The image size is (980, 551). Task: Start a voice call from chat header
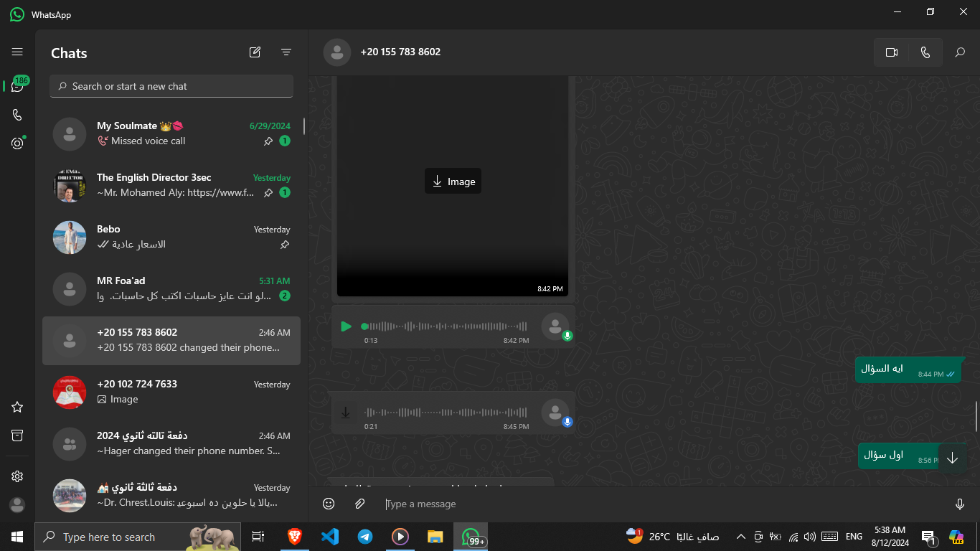[x=925, y=52]
